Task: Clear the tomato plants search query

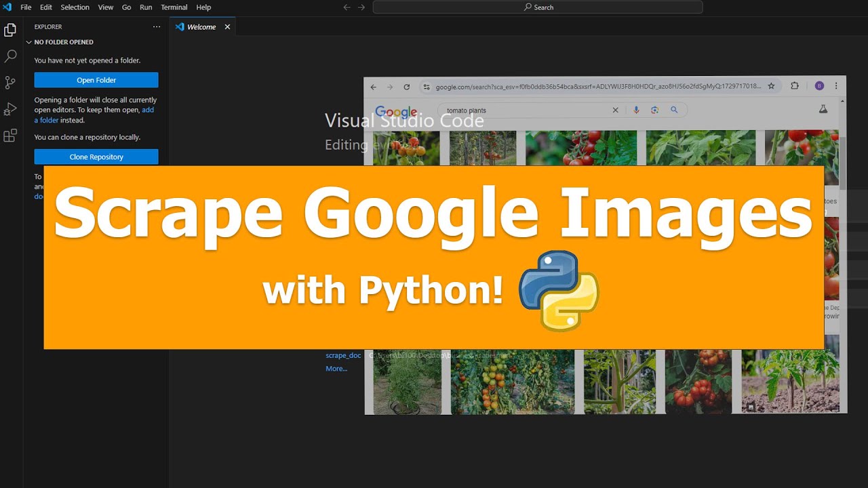Action: pyautogui.click(x=616, y=110)
